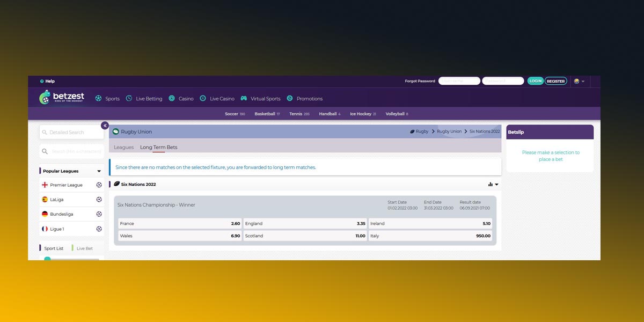Click the magnifier icon in second search box
644x322 pixels.
point(45,151)
